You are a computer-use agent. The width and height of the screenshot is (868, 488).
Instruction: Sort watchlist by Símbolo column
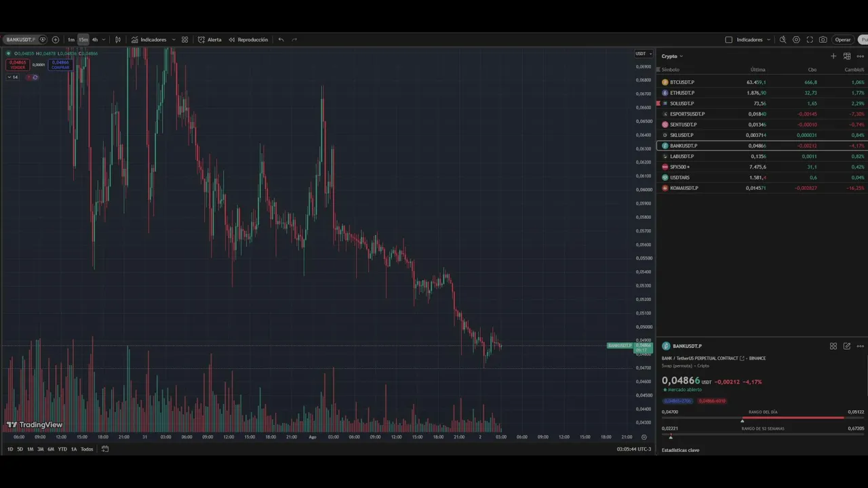(671, 70)
